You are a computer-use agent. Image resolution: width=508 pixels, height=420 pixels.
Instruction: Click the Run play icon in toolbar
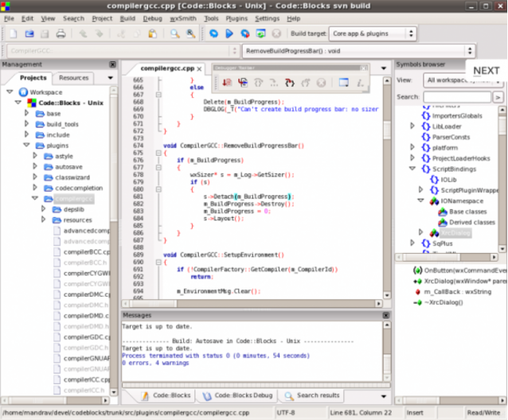pos(229,33)
